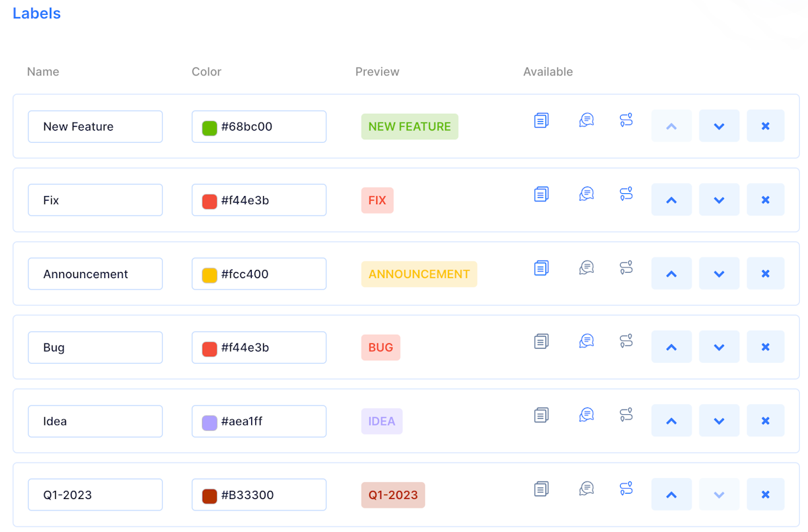
Task: Click the Preview column header
Action: [377, 71]
